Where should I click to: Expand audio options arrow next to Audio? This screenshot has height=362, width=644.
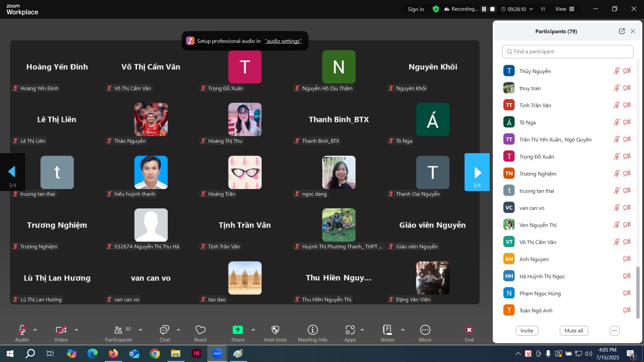35,330
